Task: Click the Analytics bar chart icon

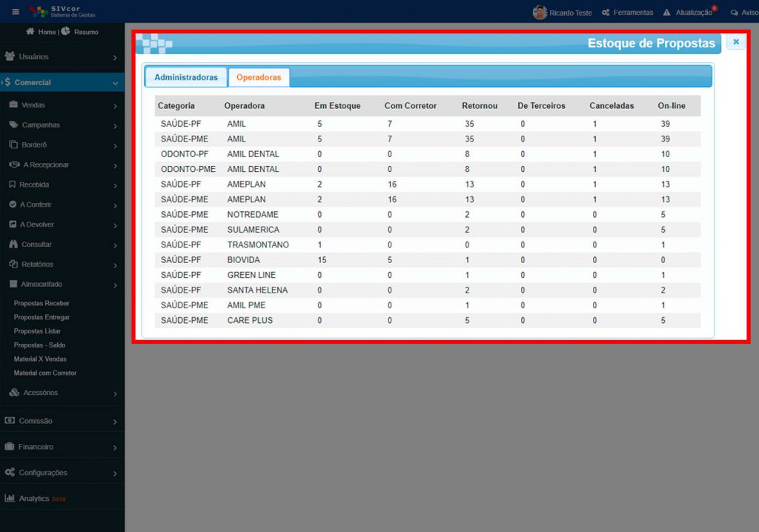Action: click(10, 498)
